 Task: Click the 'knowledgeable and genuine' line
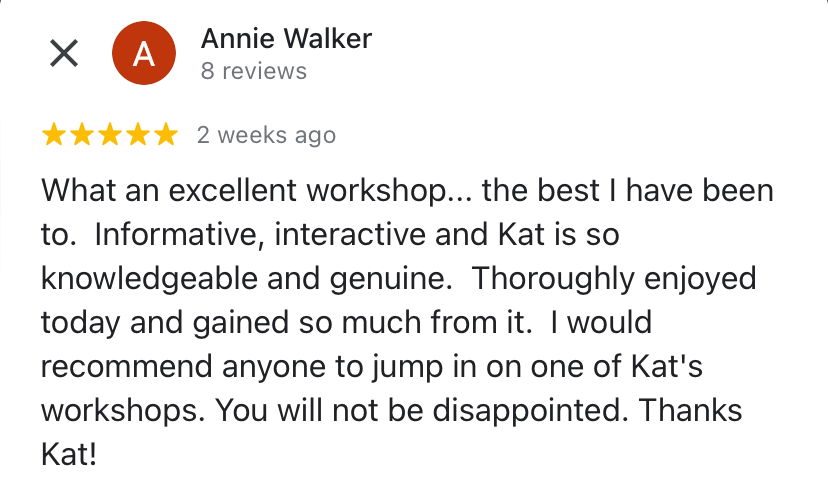pyautogui.click(x=249, y=279)
